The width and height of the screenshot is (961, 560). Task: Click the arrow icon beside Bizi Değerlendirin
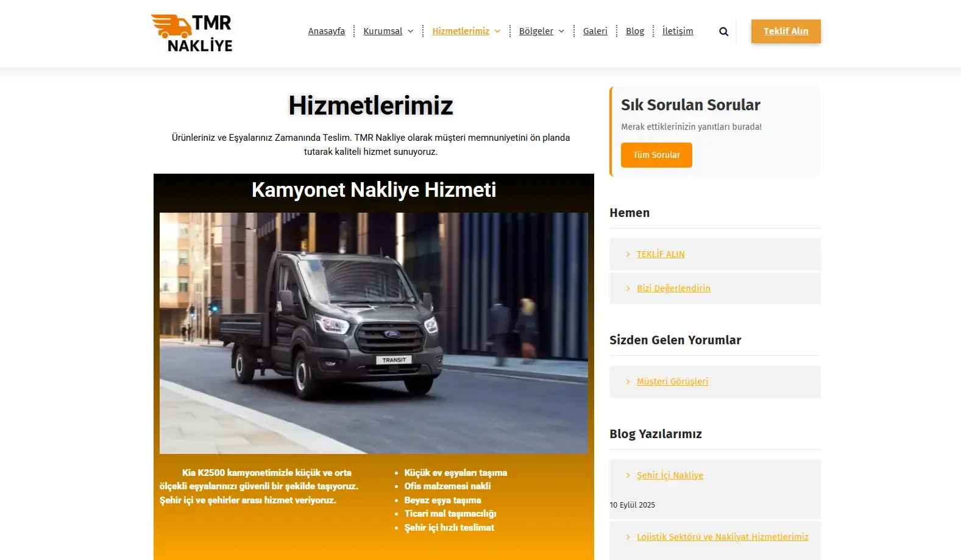click(x=628, y=288)
